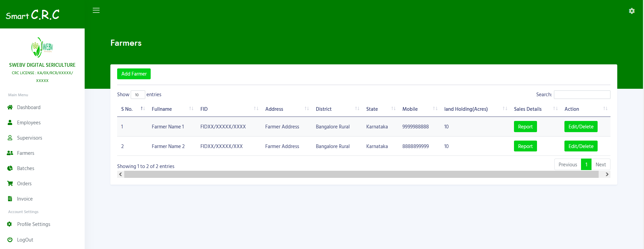
Task: Click the LogOut power icon
Action: point(10,240)
